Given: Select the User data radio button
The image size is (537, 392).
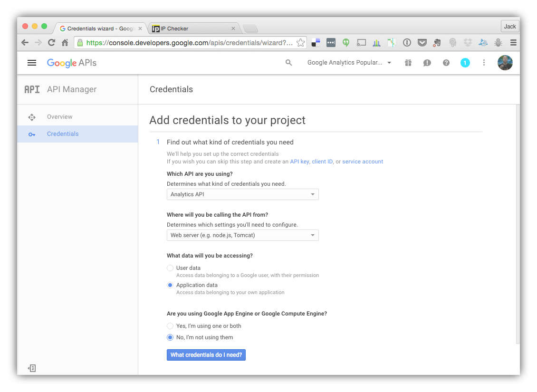Looking at the screenshot, I should (170, 268).
